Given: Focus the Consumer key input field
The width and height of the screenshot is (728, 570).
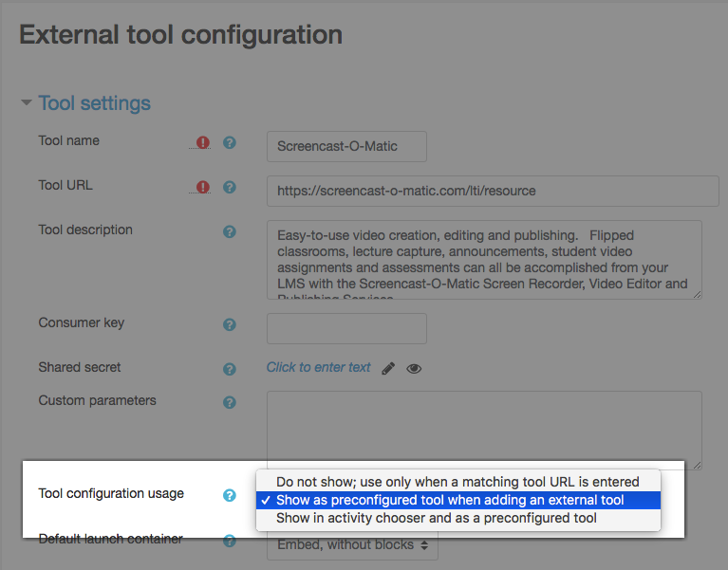Looking at the screenshot, I should (x=346, y=328).
